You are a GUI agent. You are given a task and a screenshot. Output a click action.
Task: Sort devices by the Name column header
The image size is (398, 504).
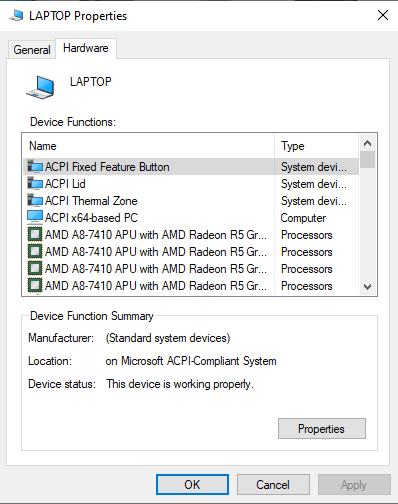click(x=148, y=146)
